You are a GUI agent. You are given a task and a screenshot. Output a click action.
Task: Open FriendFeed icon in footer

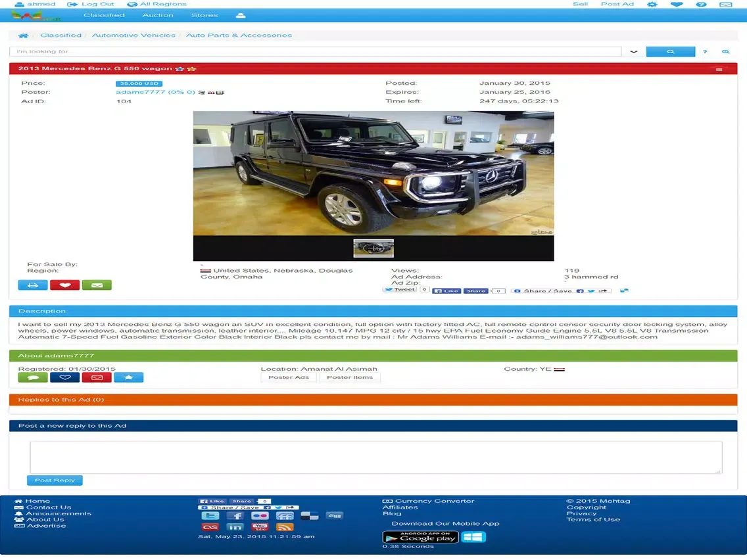285,516
